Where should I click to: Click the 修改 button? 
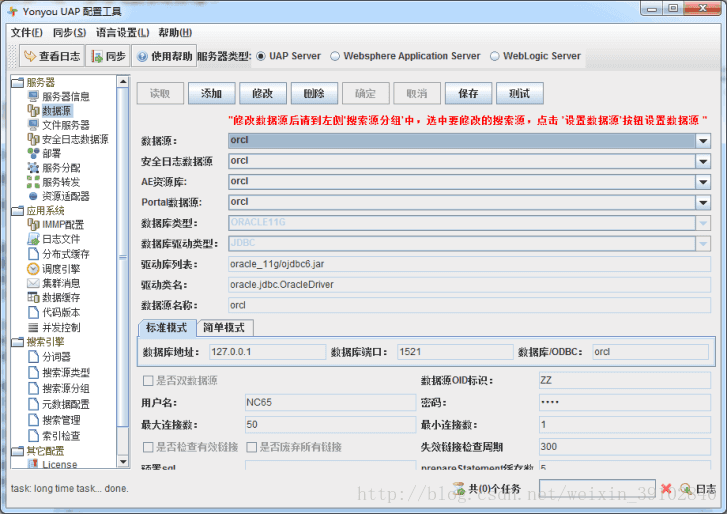point(263,93)
